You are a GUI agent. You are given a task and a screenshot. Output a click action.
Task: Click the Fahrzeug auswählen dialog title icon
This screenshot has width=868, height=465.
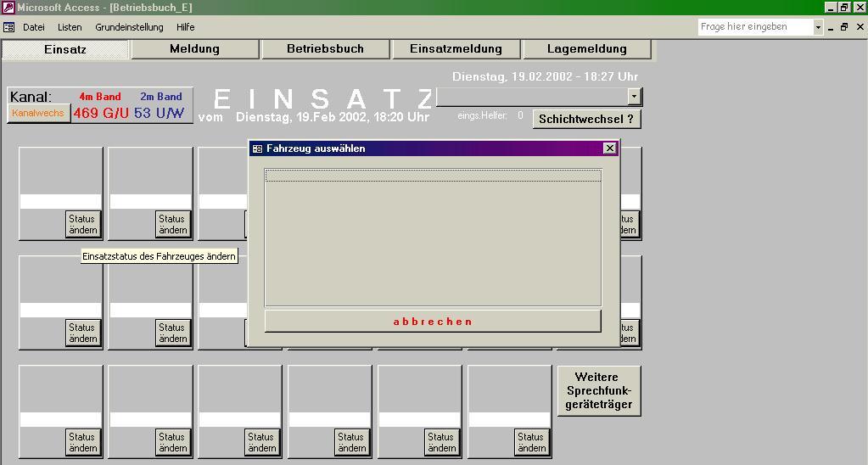point(258,148)
